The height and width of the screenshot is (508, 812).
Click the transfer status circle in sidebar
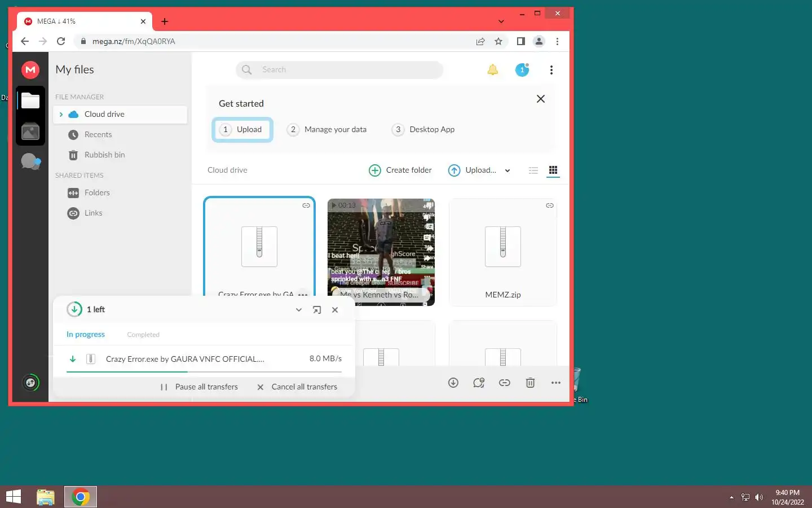30,383
